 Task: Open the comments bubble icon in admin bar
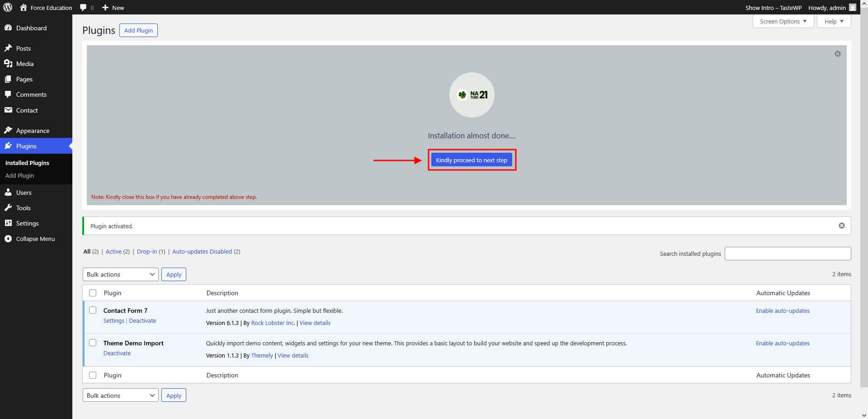(x=83, y=8)
